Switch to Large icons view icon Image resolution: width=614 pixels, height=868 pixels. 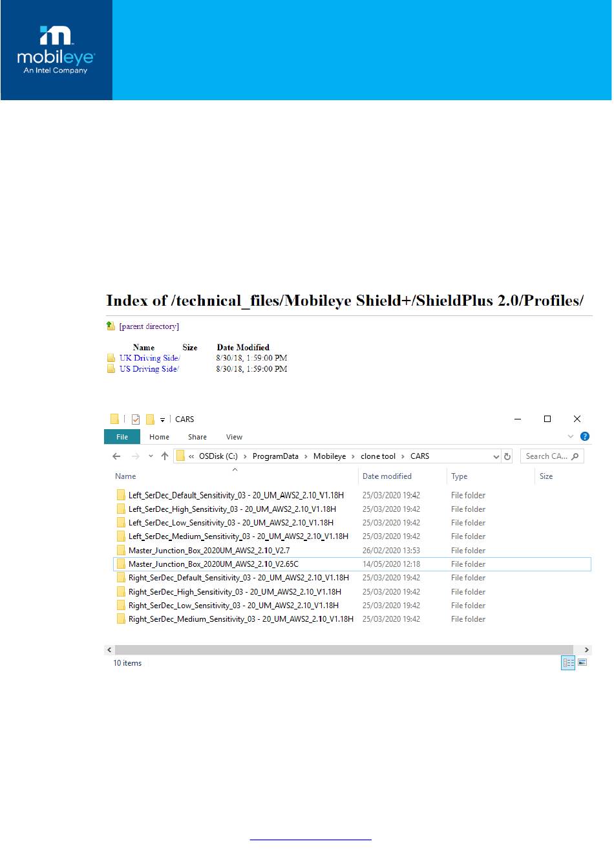pyautogui.click(x=582, y=662)
